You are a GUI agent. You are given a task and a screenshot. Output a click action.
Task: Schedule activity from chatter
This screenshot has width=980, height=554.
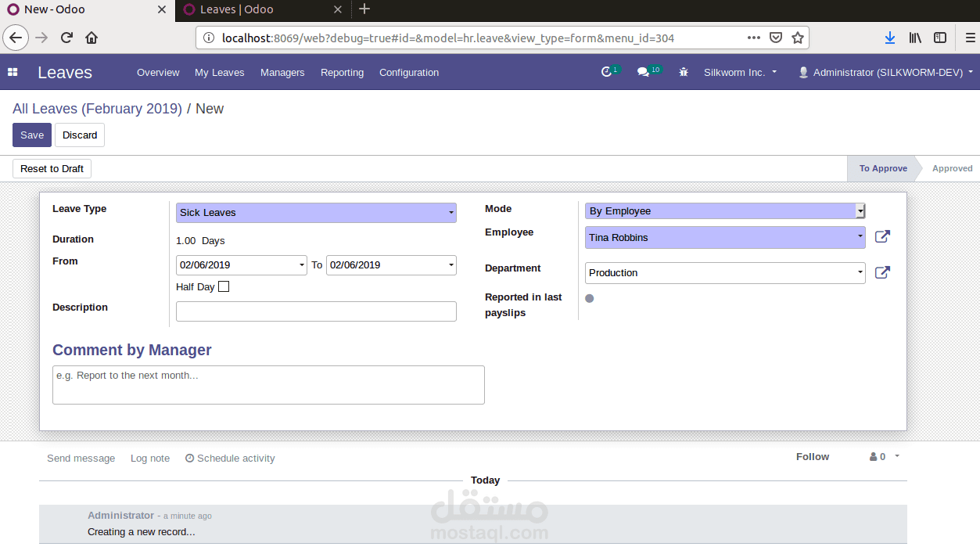coord(230,459)
